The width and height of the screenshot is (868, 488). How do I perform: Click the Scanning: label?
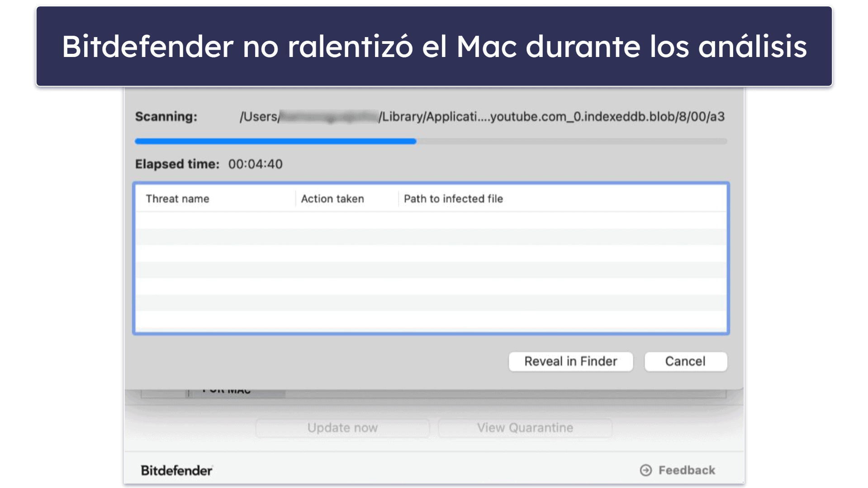[x=166, y=117]
